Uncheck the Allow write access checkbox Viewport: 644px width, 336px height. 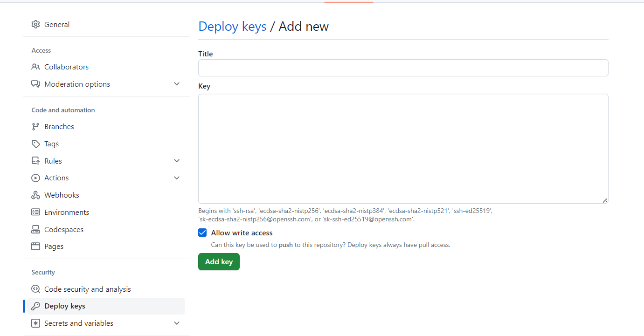202,233
